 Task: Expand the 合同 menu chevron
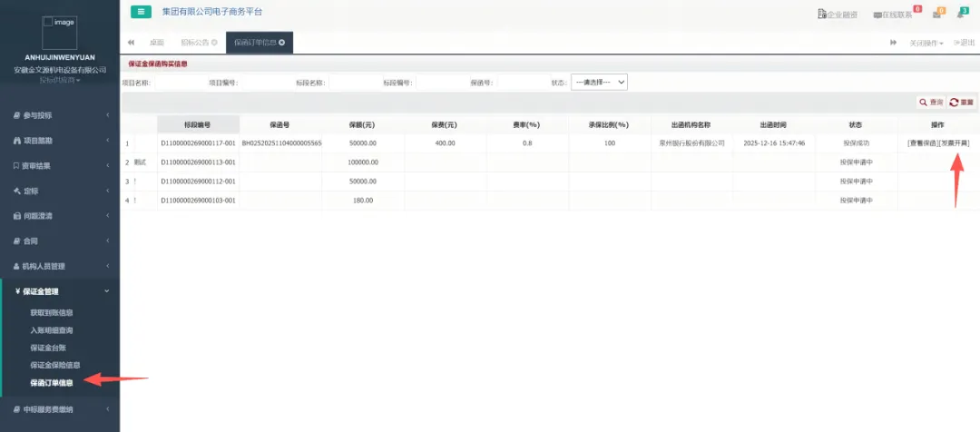click(x=107, y=241)
